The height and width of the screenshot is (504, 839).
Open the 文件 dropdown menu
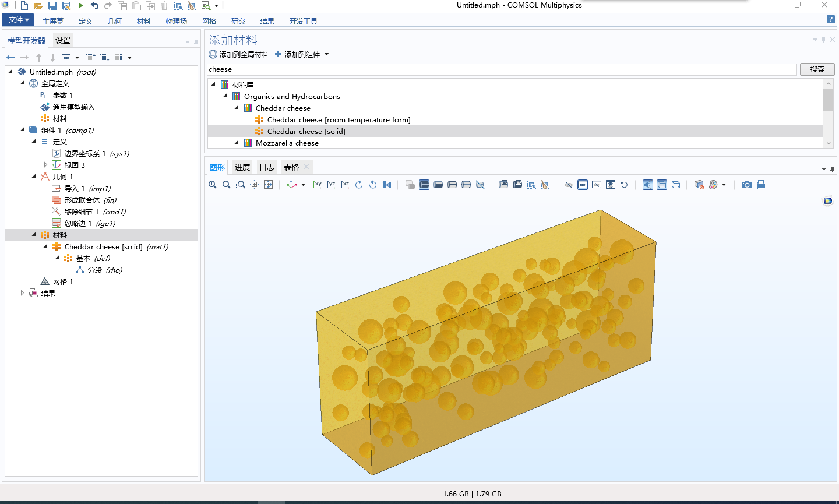point(18,19)
